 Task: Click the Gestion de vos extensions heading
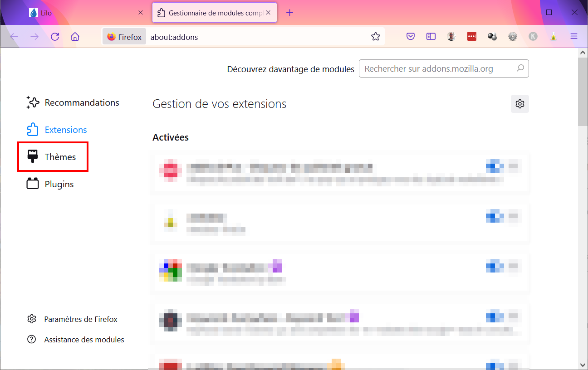220,104
